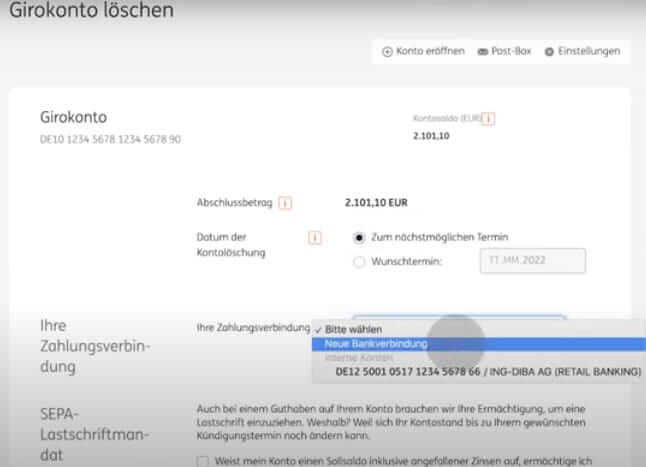Select 'Bitte wählen' in the dropdown list
Image resolution: width=646 pixels, height=467 pixels.
pyautogui.click(x=353, y=329)
